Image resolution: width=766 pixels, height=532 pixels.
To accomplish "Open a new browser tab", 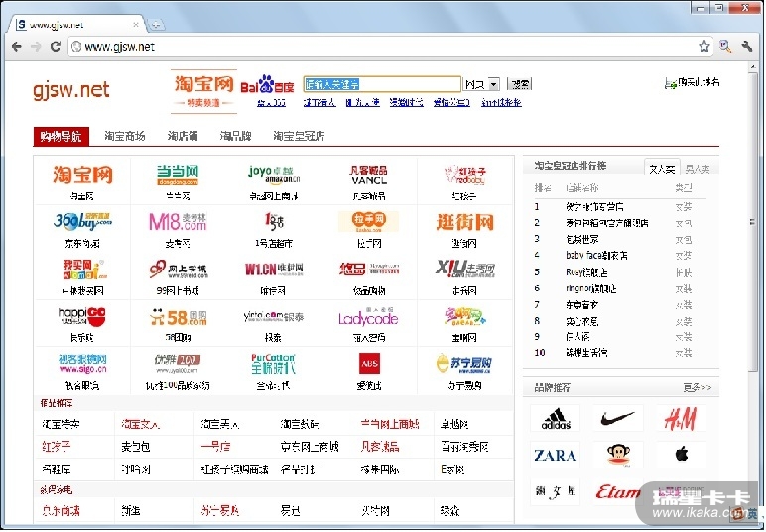I will pyautogui.click(x=156, y=24).
